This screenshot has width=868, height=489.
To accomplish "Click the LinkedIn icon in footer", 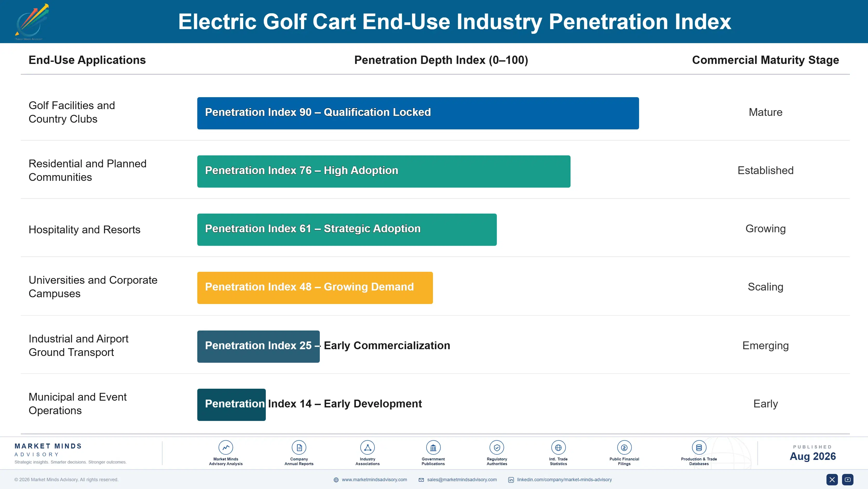I will click(x=511, y=480).
